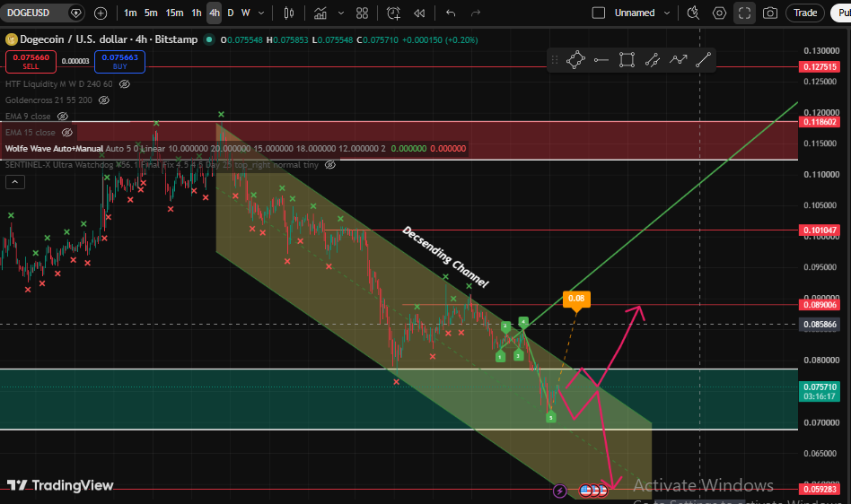This screenshot has height=504, width=851.
Task: Show the SENTINEL-X Ultra Watchdog indicator
Action: click(330, 165)
